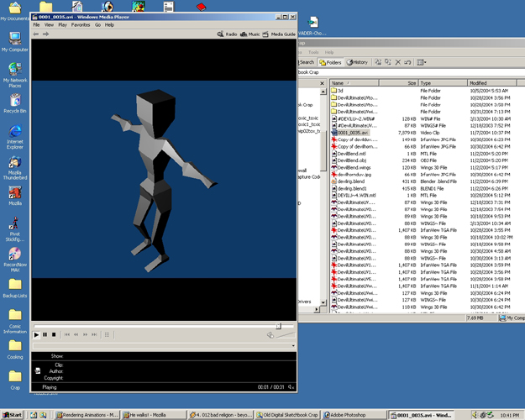Open the Favorites menu in Media Player
This screenshot has height=420, width=525.
coord(81,25)
